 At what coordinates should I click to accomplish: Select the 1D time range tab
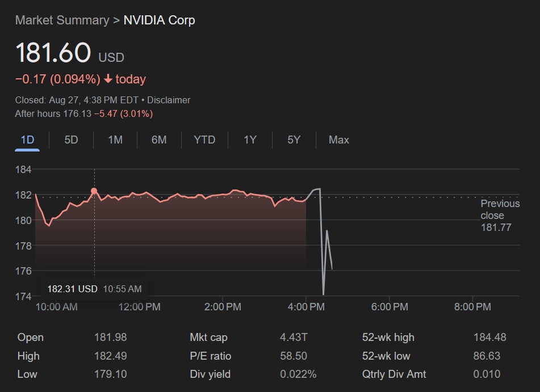27,140
